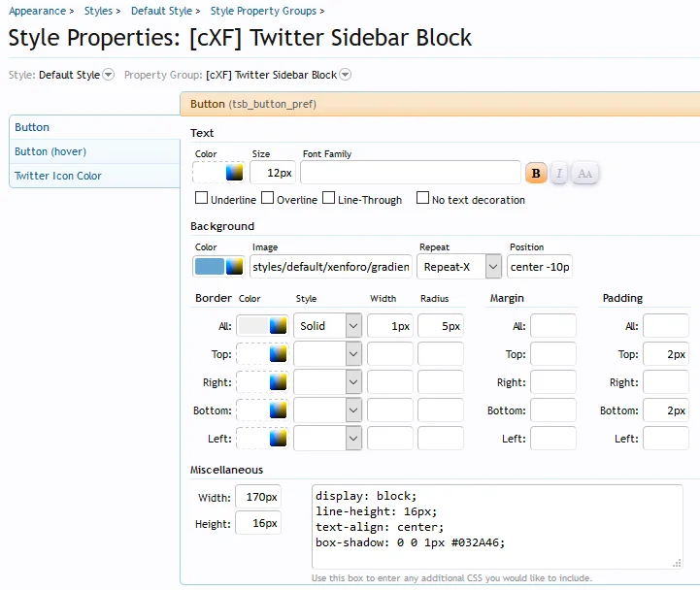
Task: Open background color gradient picker icon
Action: (x=234, y=267)
